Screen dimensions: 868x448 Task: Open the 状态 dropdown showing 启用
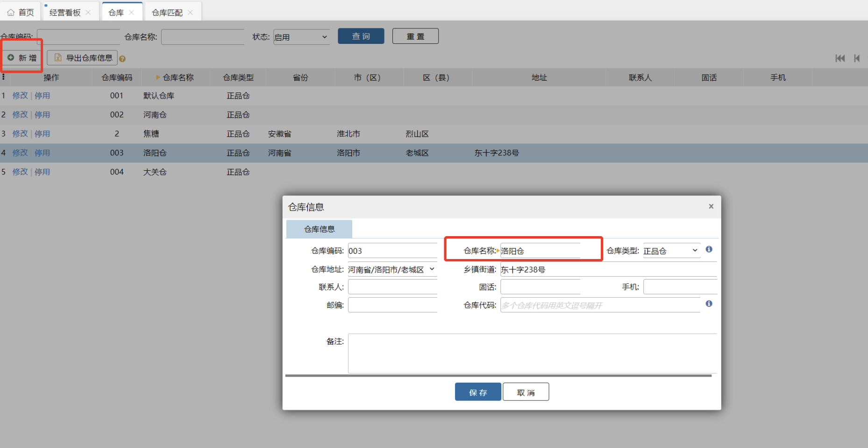click(301, 37)
